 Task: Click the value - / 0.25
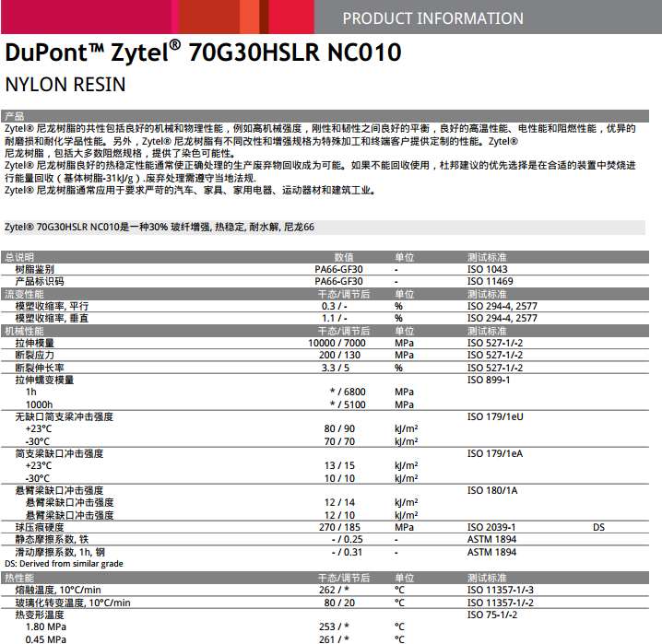347,539
